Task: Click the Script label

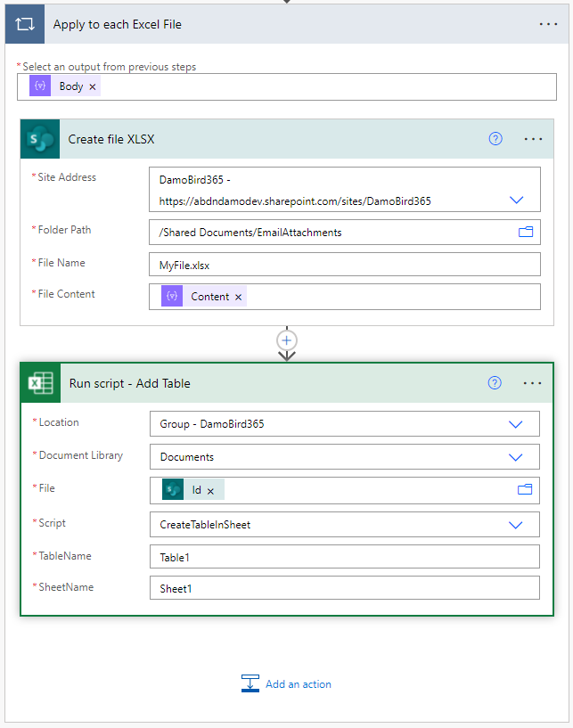Action: 52,523
